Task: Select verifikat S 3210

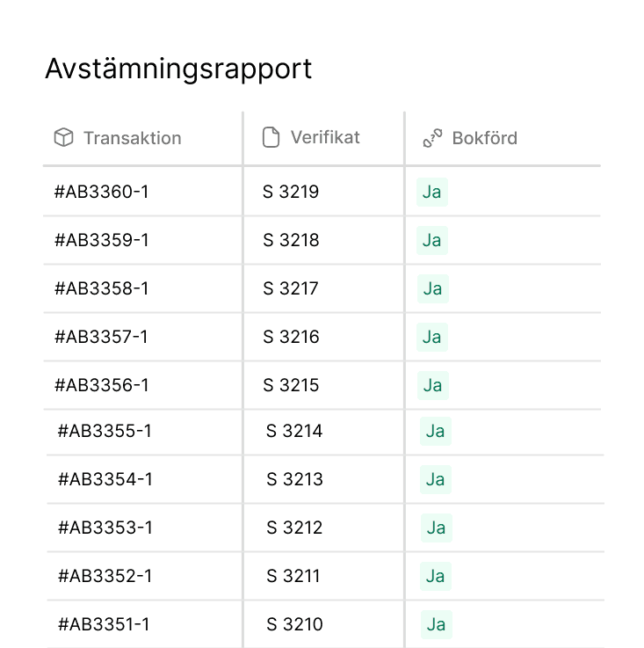Action: coord(294,624)
